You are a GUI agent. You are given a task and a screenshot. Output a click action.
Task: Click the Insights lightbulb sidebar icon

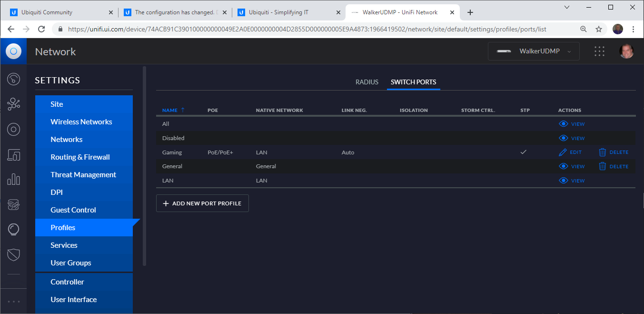[13, 230]
